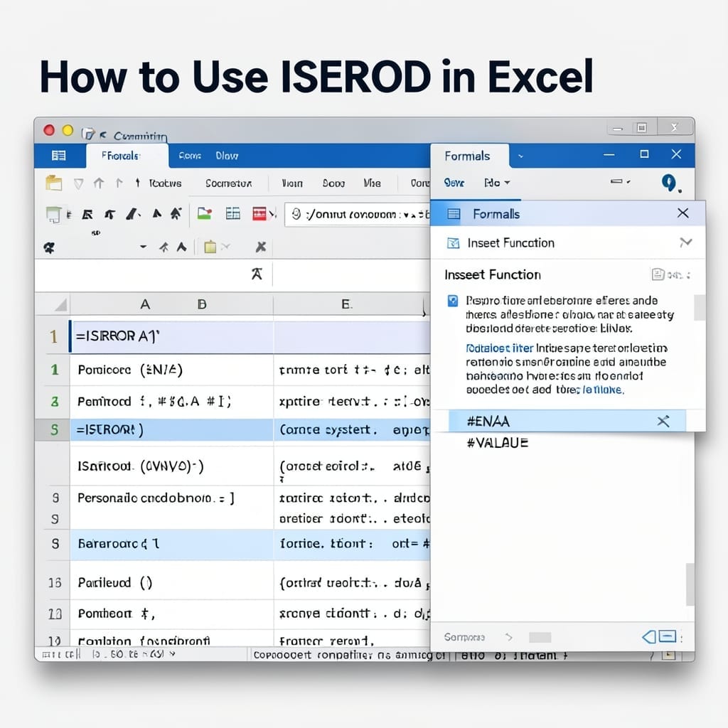Toggle the blue checkbox in function description
728x728 pixels.
[453, 301]
